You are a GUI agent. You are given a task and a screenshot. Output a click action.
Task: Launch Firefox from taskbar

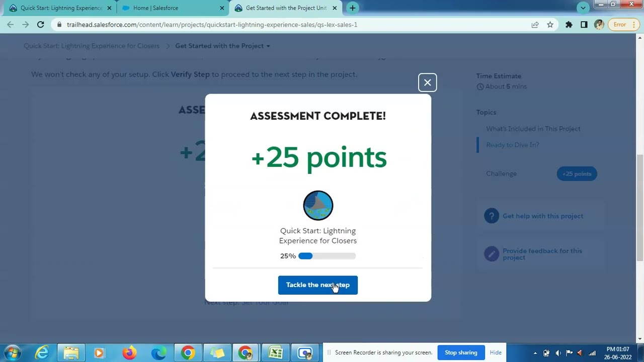129,353
